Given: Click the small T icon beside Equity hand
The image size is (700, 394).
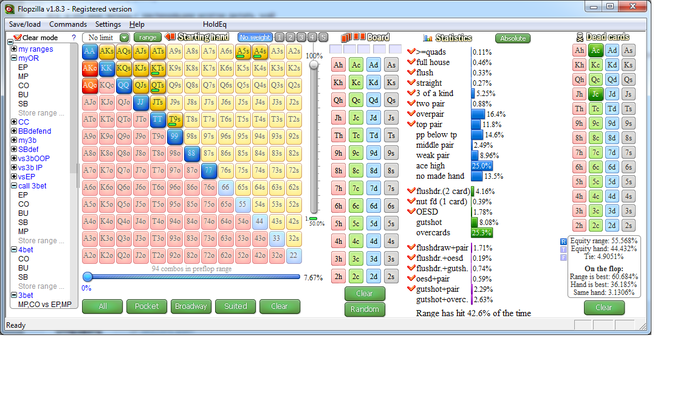Looking at the screenshot, I should coord(563,249).
